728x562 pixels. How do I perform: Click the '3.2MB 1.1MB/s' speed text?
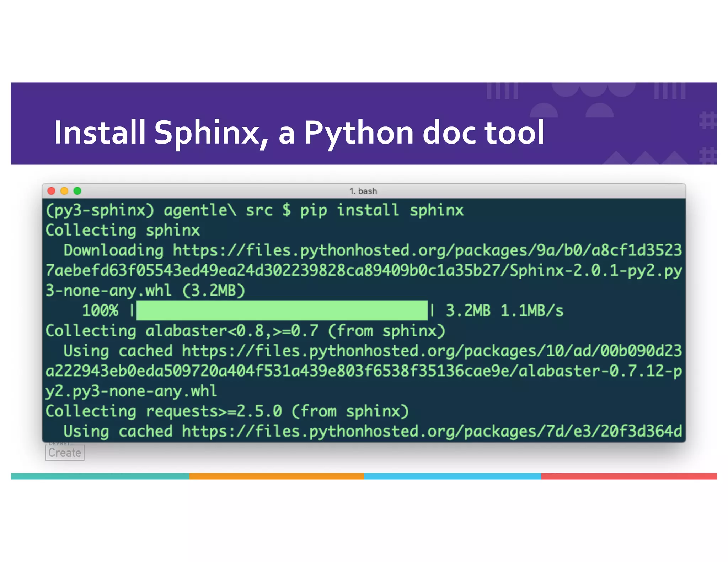point(504,310)
